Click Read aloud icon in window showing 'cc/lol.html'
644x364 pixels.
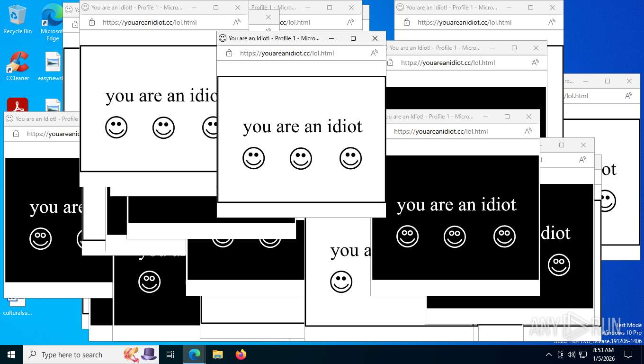[x=350, y=22]
